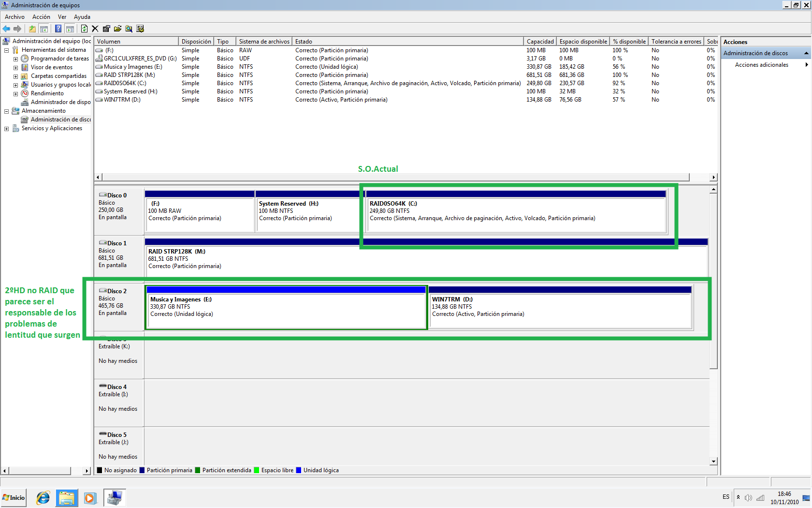Click the Properties toolbar icon
The image size is (812, 508).
click(x=106, y=29)
